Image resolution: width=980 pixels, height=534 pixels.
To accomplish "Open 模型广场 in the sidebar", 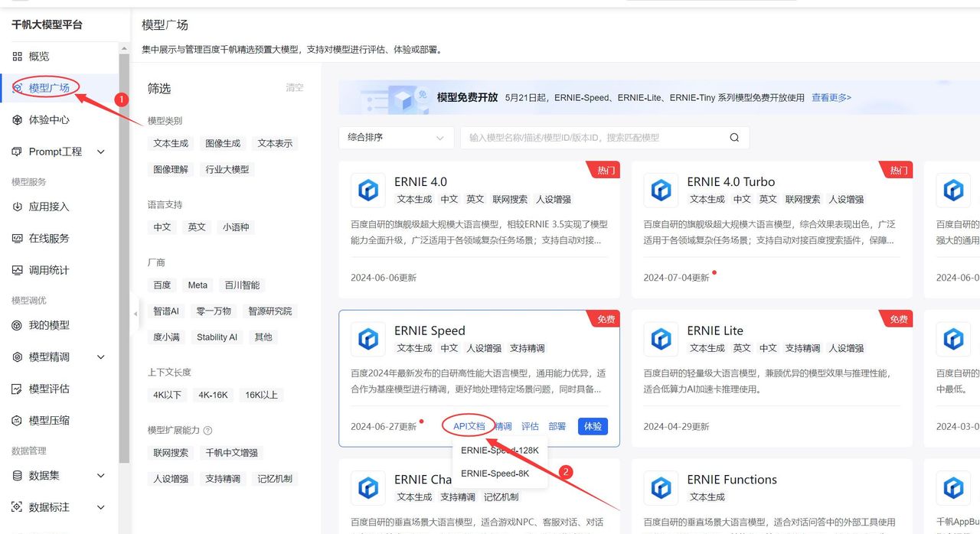I will point(49,88).
